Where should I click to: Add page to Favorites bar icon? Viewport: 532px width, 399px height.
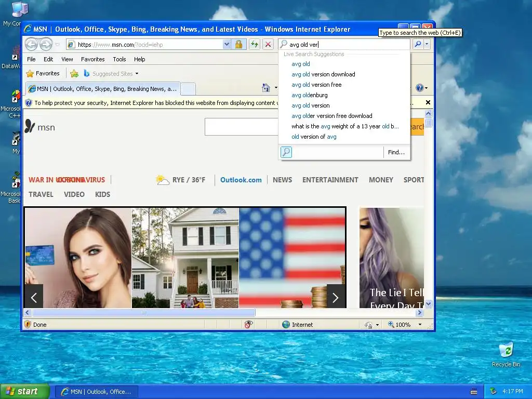[x=74, y=73]
